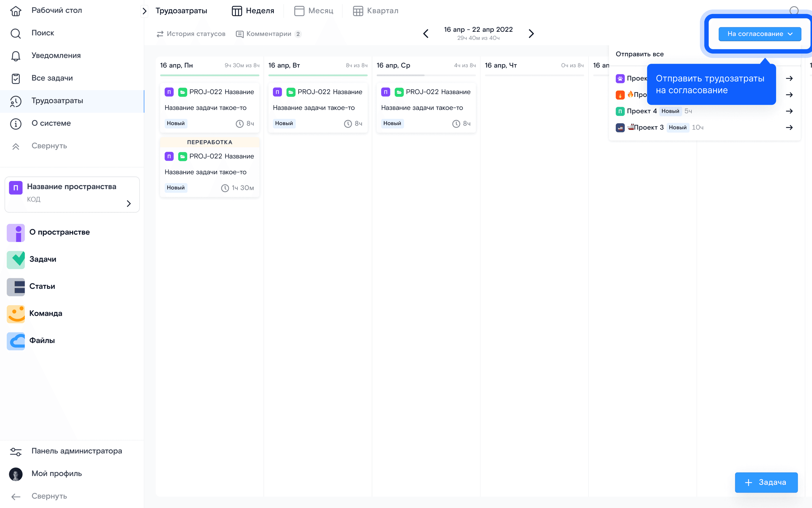Switch to Квартал view tab

(376, 11)
